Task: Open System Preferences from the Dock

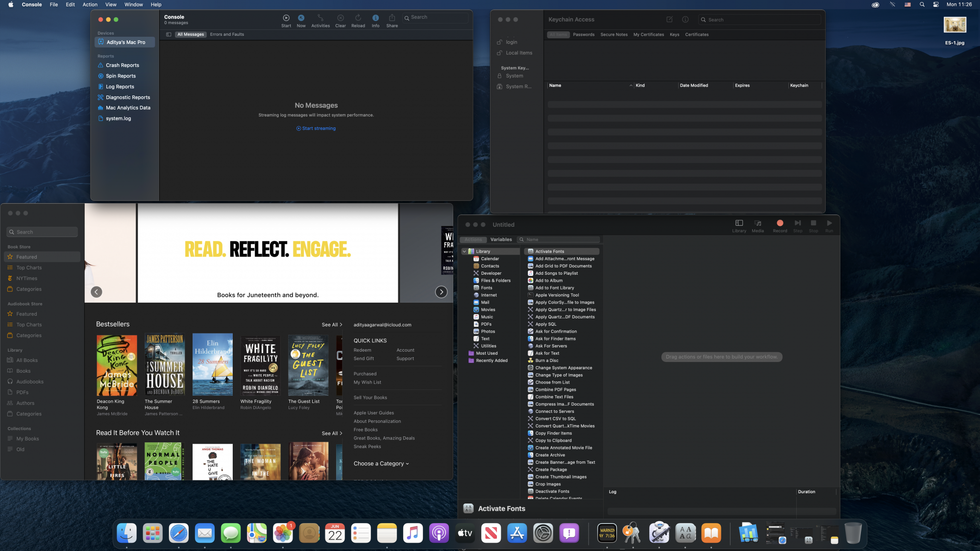Action: click(x=543, y=533)
